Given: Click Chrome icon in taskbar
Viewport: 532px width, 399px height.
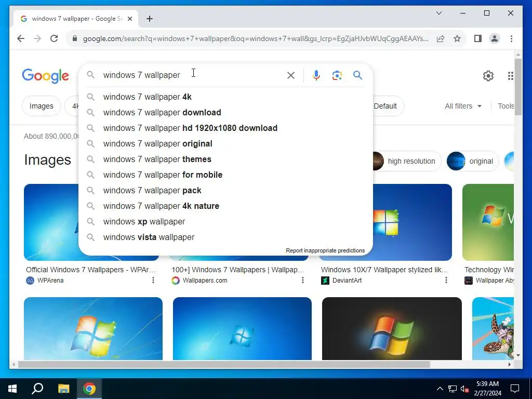Looking at the screenshot, I should 89,389.
